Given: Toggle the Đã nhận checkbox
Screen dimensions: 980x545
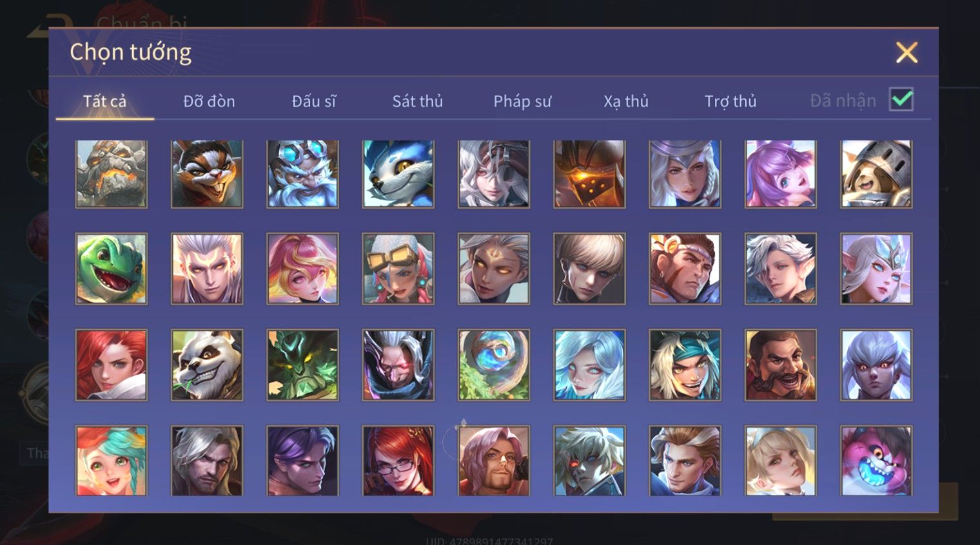Looking at the screenshot, I should click(901, 99).
